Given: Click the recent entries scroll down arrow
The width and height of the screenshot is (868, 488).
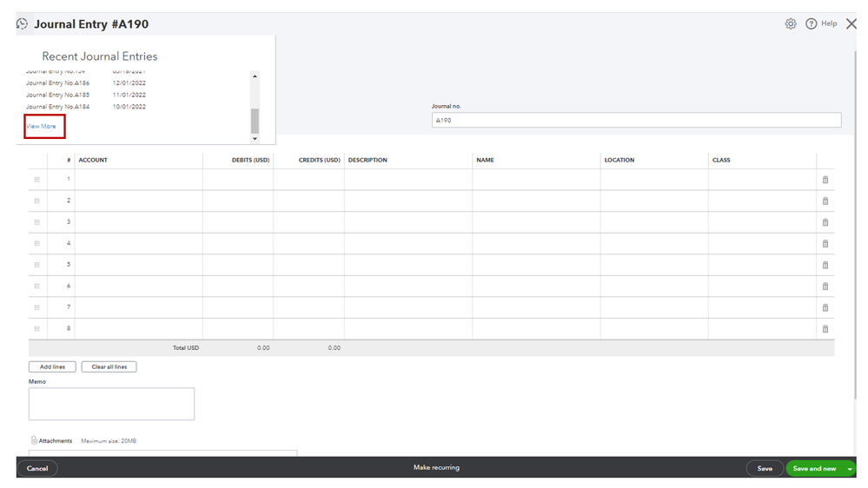Looking at the screenshot, I should coord(255,139).
